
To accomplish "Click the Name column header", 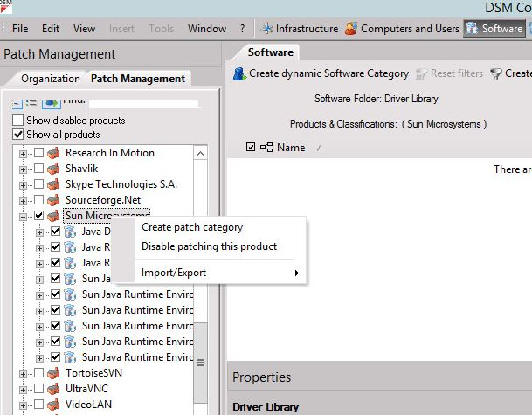I will pos(291,147).
